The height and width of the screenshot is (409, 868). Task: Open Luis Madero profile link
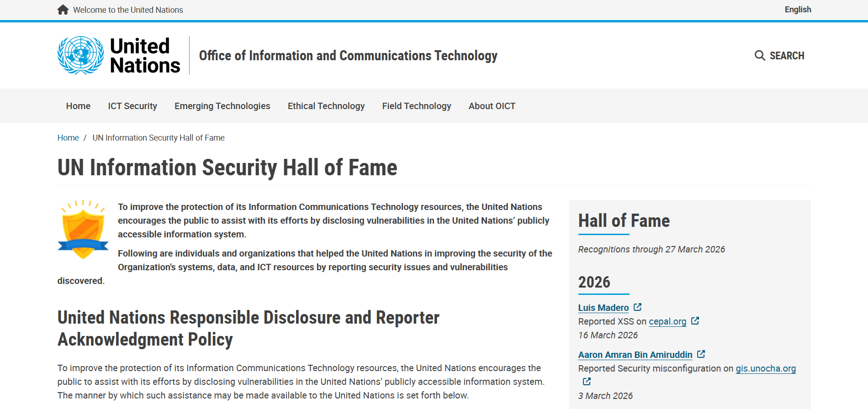603,308
